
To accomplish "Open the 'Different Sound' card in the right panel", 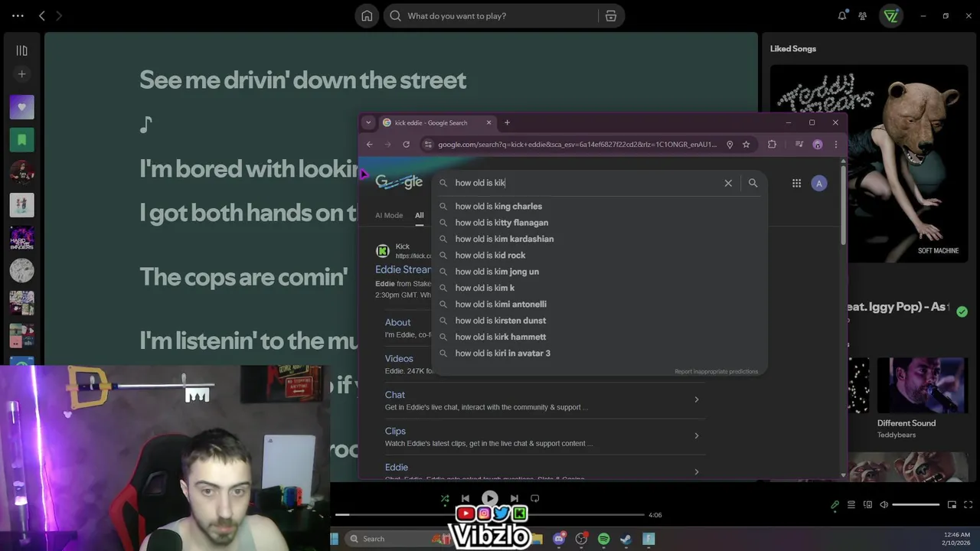I will coord(922,398).
